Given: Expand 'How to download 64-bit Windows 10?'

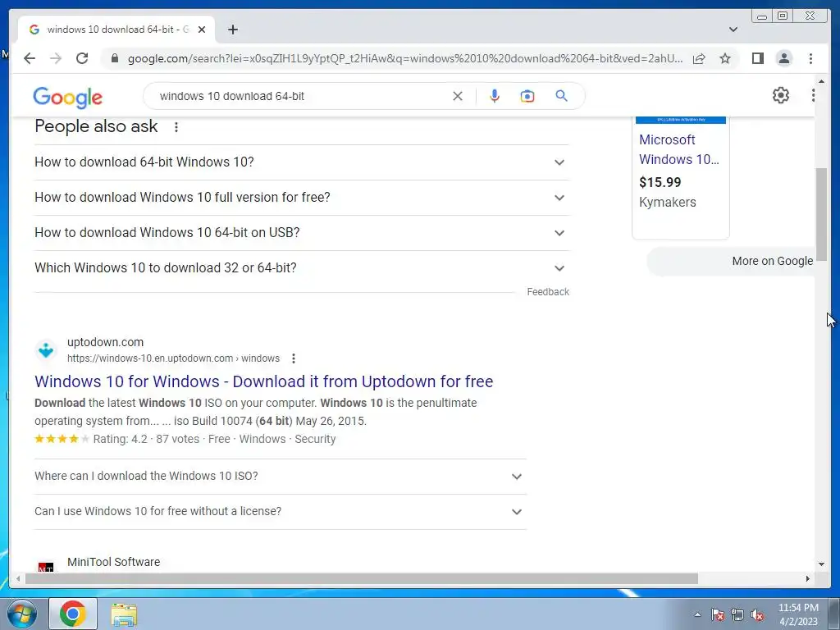Looking at the screenshot, I should click(x=301, y=162).
